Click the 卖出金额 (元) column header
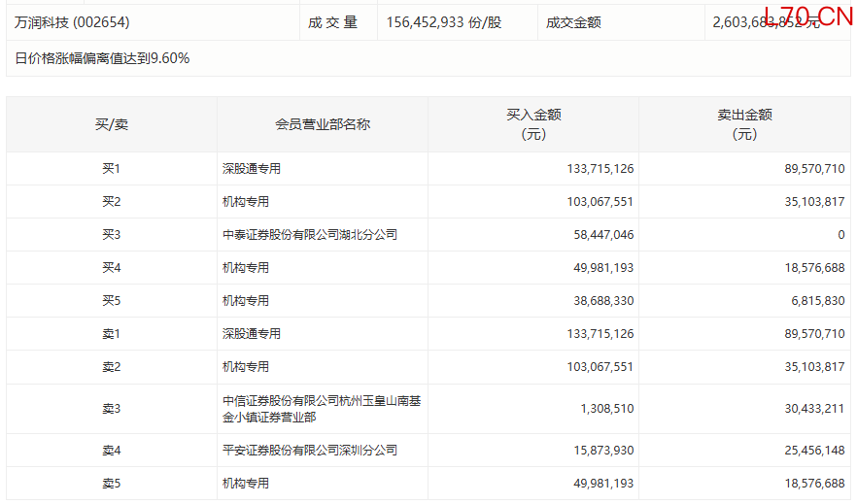 [x=744, y=124]
